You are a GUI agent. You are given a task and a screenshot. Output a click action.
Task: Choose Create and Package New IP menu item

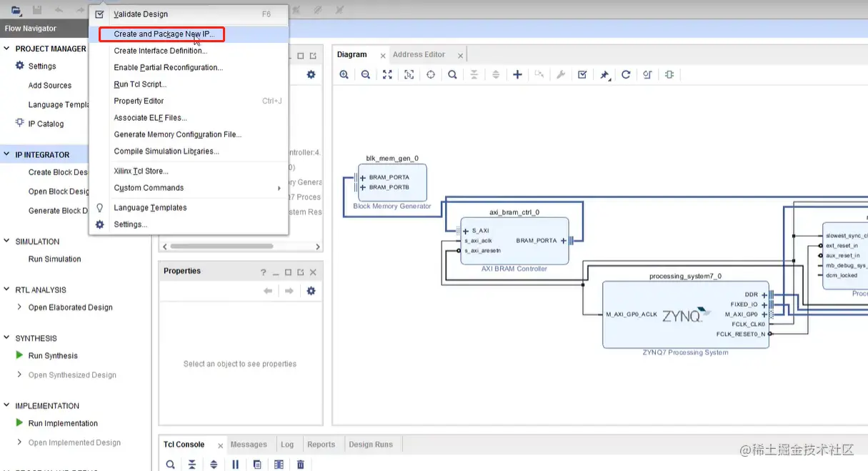(189, 34)
